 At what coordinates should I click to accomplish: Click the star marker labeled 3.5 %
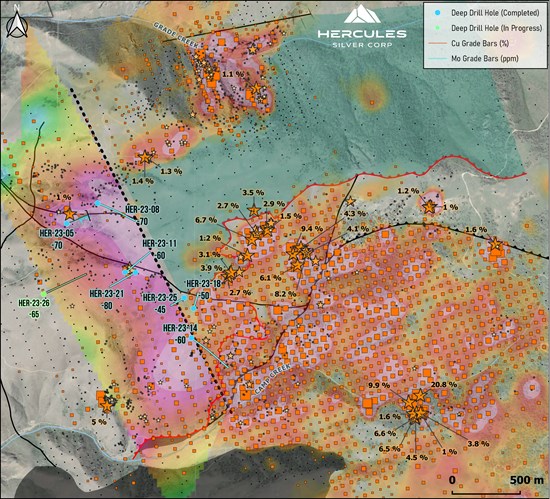[254, 210]
